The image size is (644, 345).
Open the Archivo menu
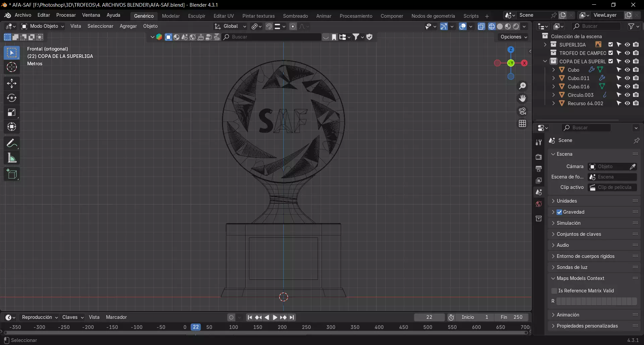23,15
